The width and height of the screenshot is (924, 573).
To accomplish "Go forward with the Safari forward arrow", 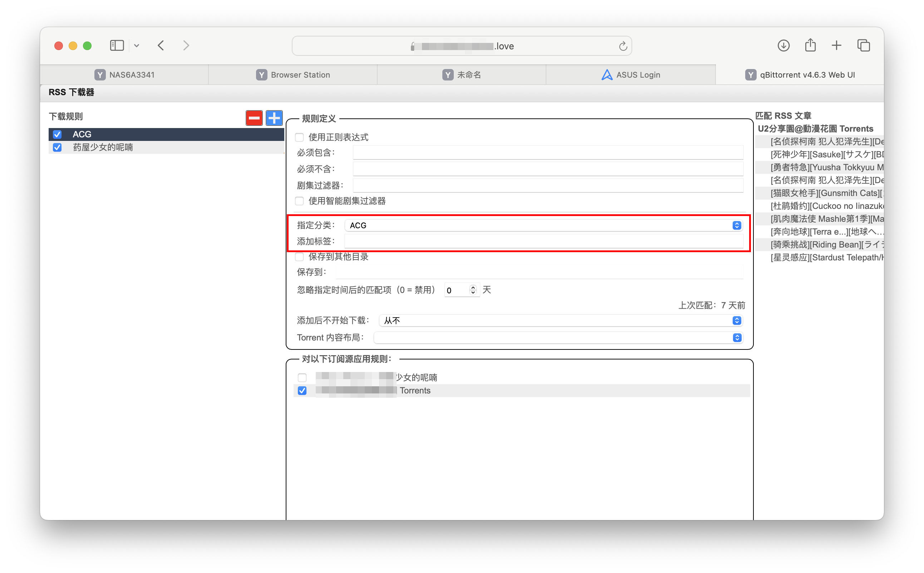I will coord(186,45).
